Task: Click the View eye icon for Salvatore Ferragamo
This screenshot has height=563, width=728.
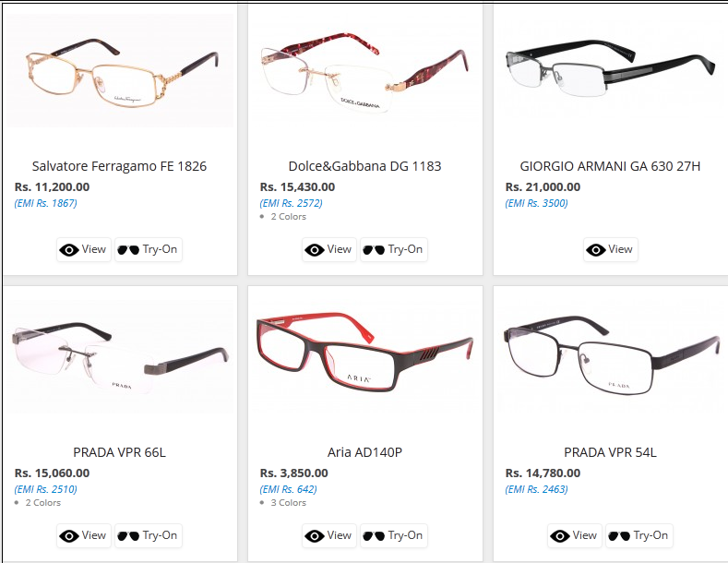Action: click(x=68, y=250)
